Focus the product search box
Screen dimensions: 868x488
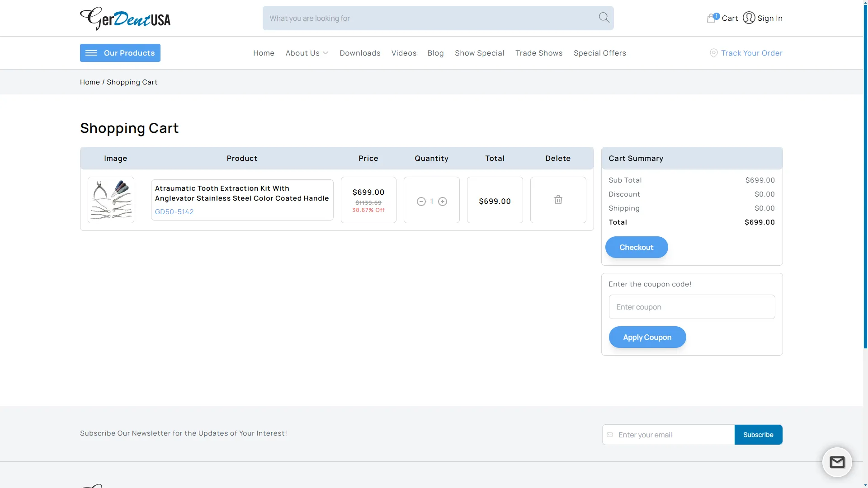pos(438,18)
